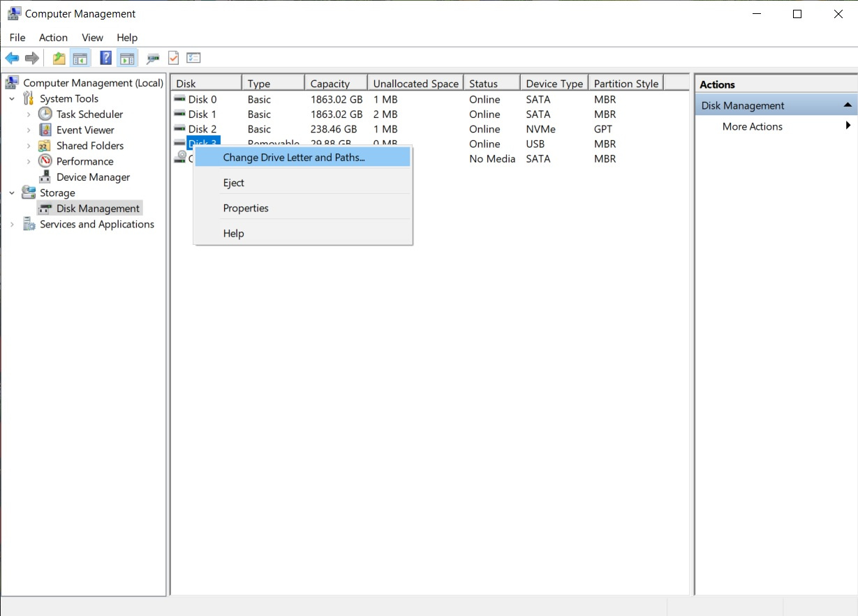Open the Help menu in menu bar

[127, 38]
